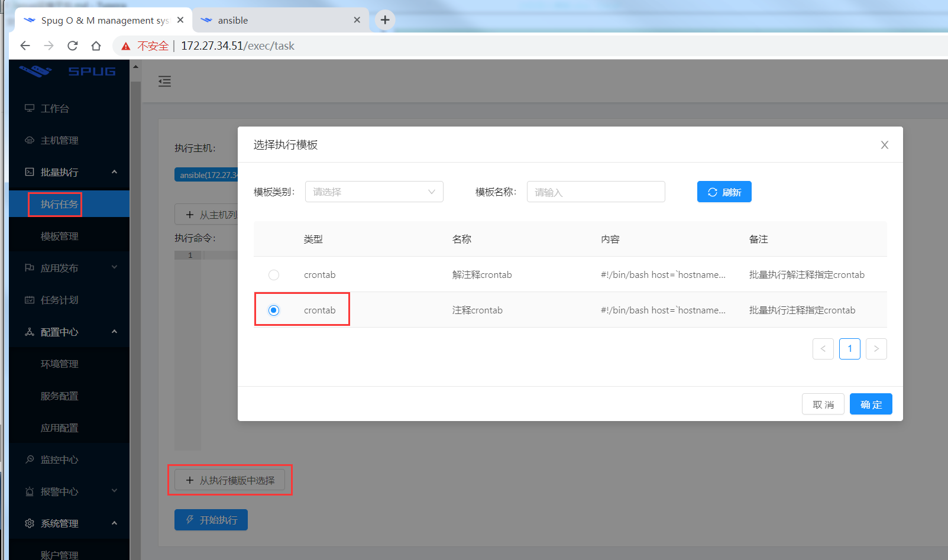
Task: Click the ansible host tag
Action: point(206,175)
